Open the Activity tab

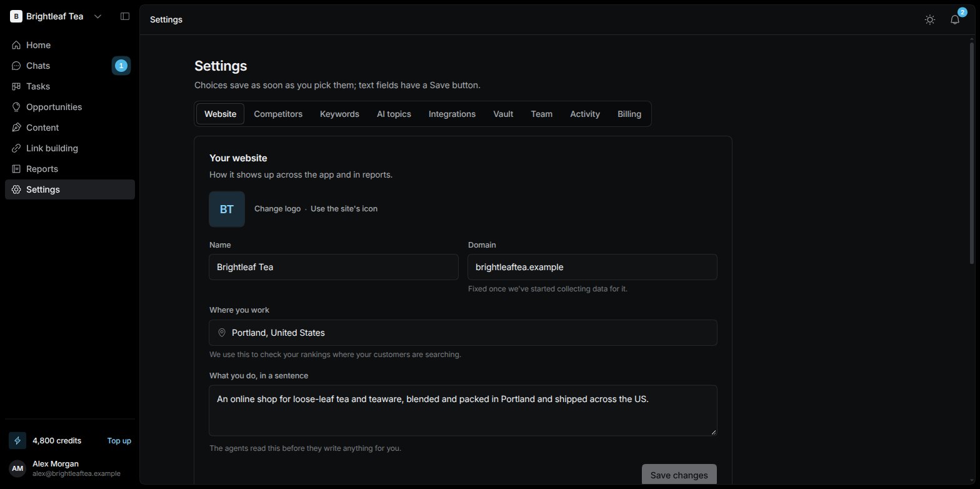point(585,114)
